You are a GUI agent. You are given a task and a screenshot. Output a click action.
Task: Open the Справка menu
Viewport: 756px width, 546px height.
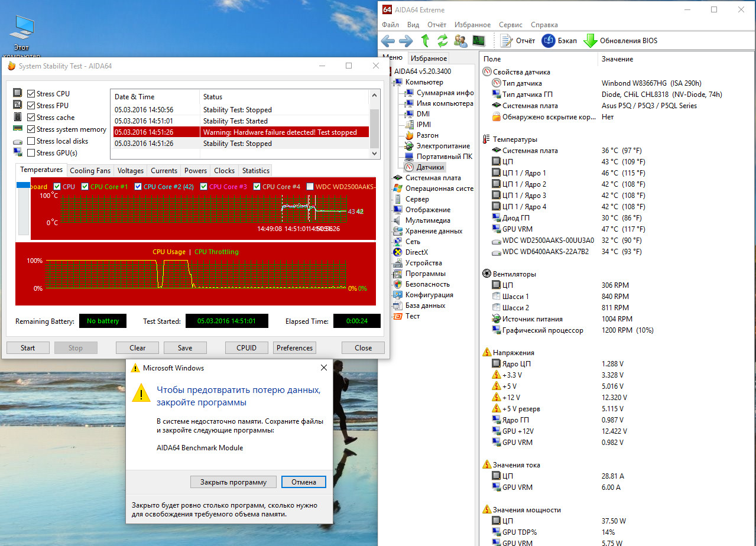pyautogui.click(x=544, y=25)
